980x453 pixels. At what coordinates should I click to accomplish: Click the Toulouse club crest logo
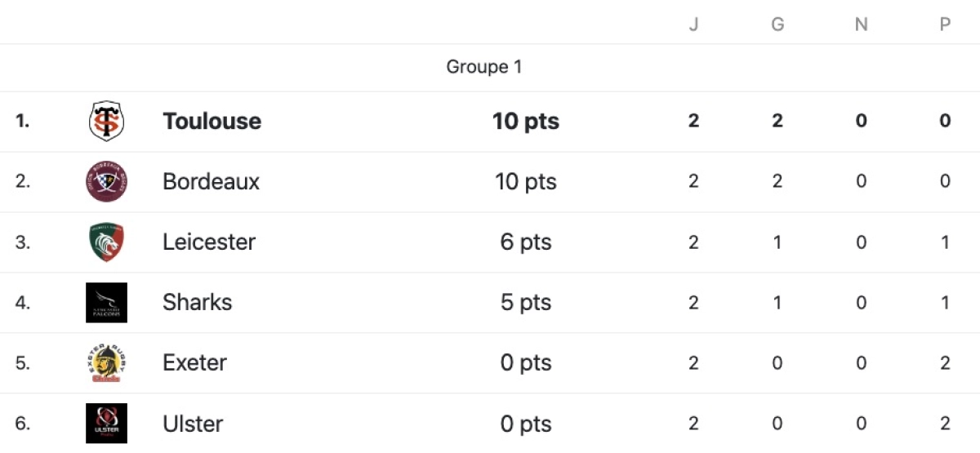(106, 121)
